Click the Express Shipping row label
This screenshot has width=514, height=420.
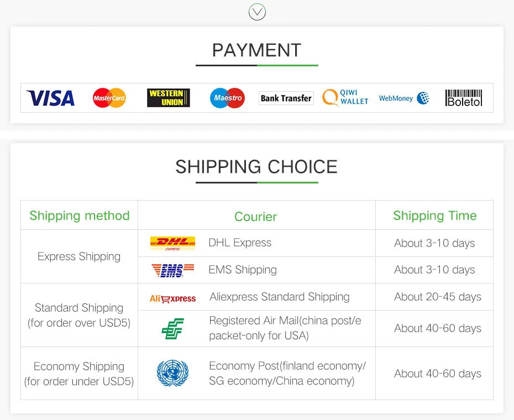79,256
